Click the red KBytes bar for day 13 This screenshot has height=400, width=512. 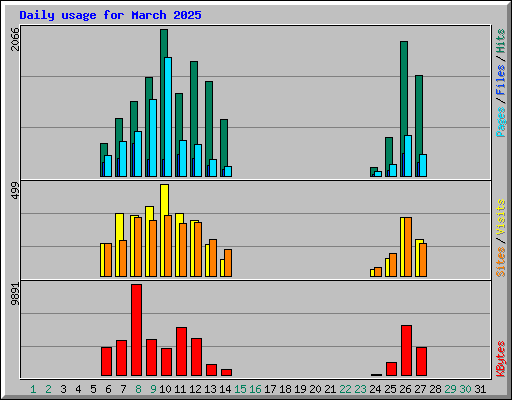coord(211,370)
